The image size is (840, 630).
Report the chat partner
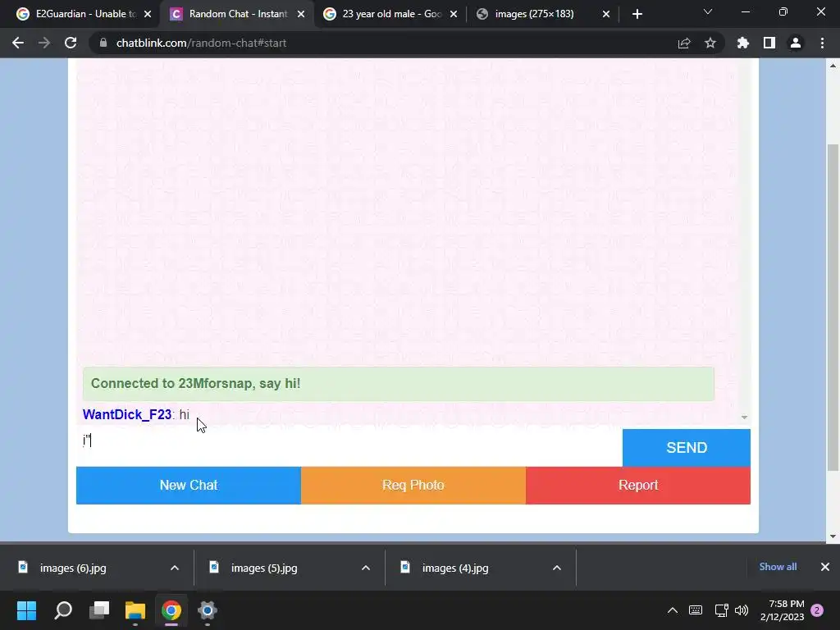pos(638,486)
